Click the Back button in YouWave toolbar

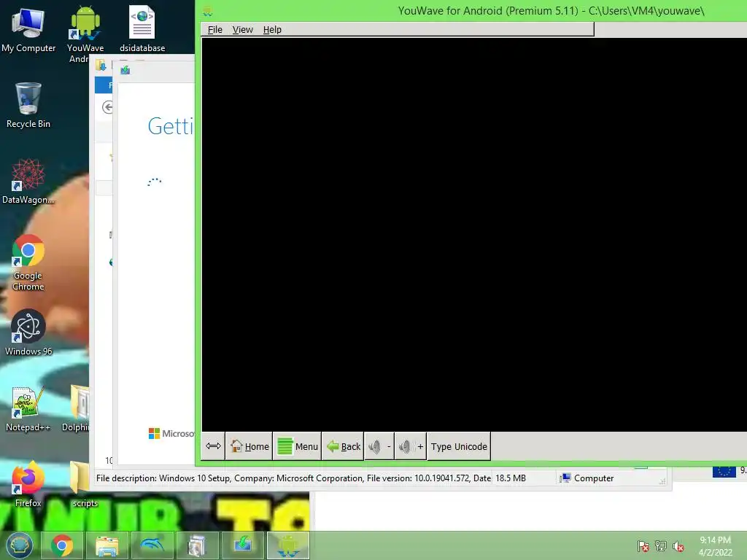click(x=343, y=446)
